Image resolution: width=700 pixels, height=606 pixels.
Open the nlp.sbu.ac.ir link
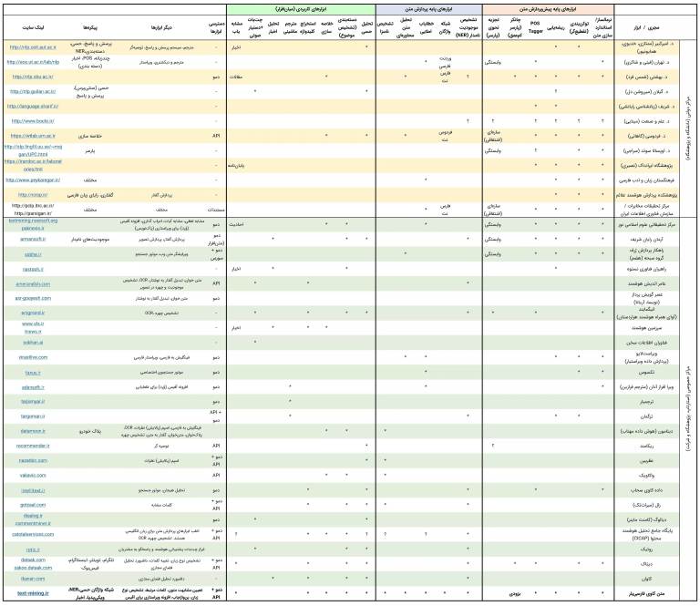[x=33, y=77]
